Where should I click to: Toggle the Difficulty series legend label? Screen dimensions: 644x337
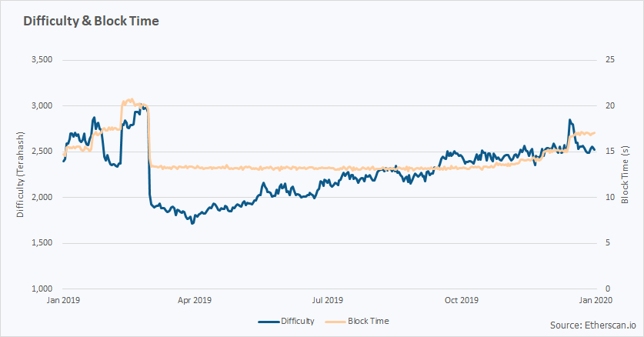tap(297, 320)
